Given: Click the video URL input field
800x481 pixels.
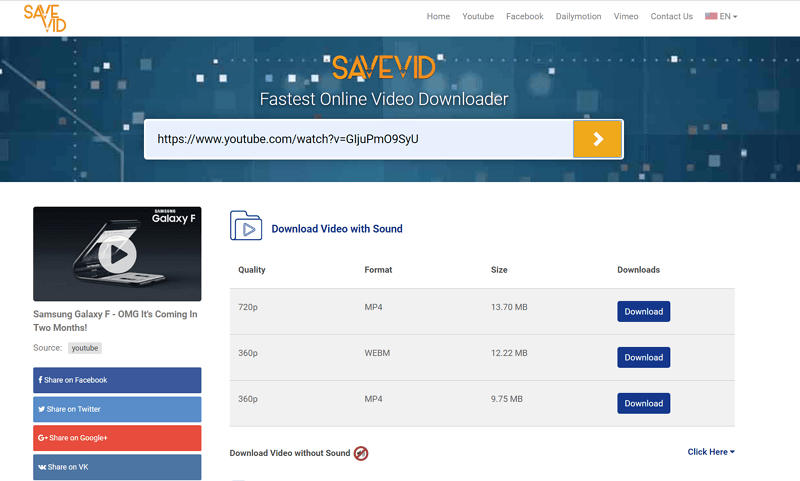Looking at the screenshot, I should [x=359, y=139].
